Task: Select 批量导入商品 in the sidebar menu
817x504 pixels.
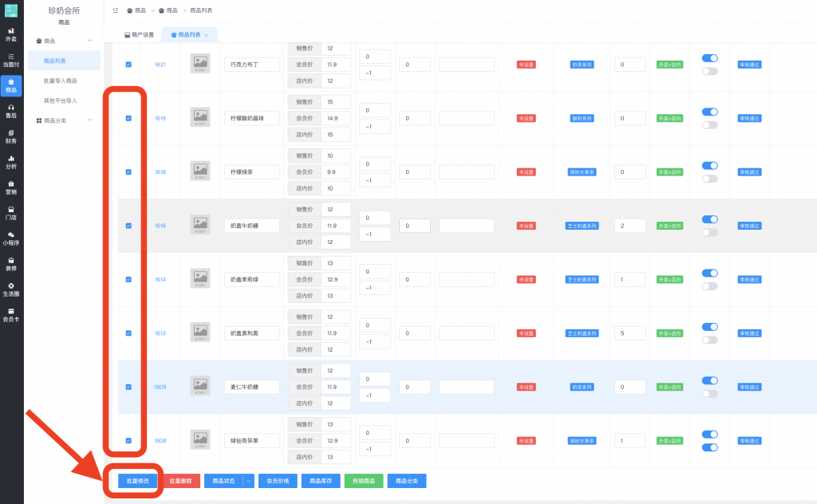Action: [61, 81]
